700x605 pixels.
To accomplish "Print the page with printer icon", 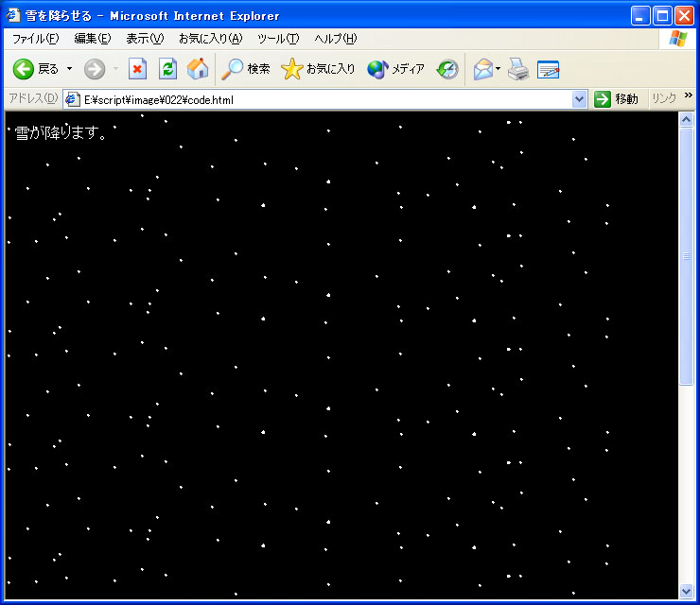I will (x=518, y=69).
